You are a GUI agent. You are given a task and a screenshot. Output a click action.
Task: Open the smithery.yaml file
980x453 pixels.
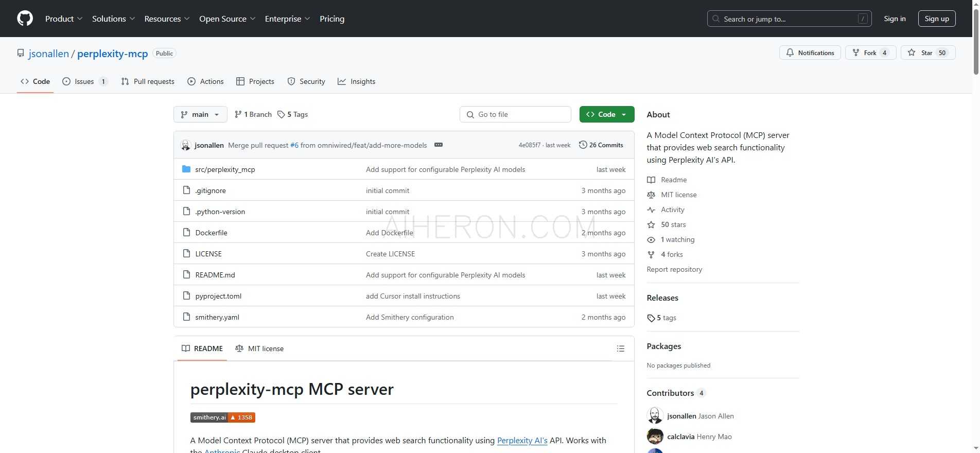coord(217,317)
